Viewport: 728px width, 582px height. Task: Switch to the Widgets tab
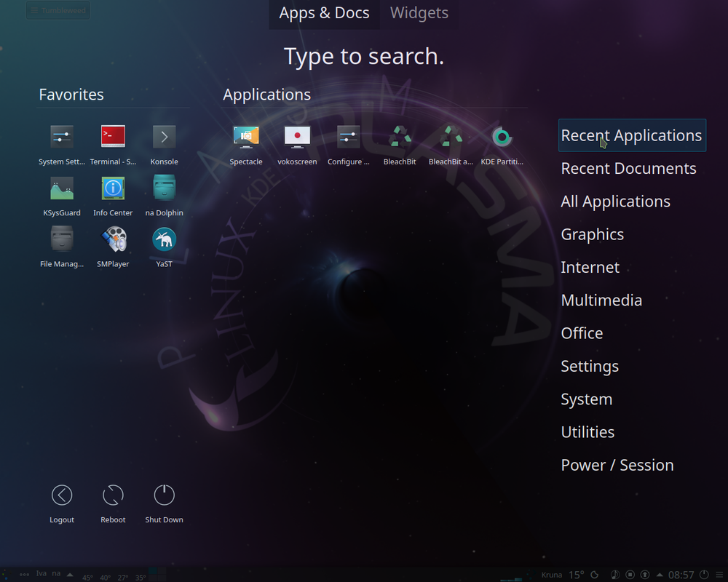[419, 13]
